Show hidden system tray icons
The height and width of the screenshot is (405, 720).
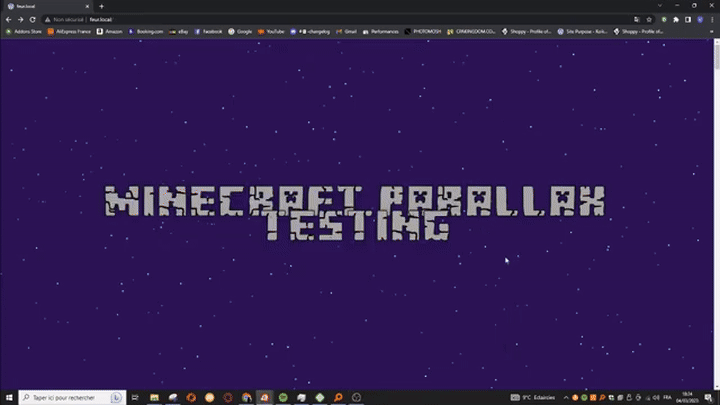pos(566,398)
